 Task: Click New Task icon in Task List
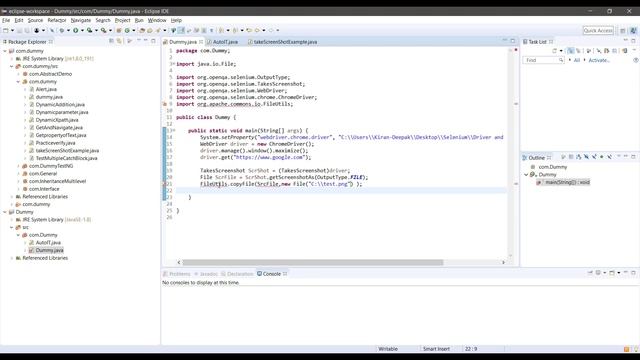pyautogui.click(x=554, y=51)
